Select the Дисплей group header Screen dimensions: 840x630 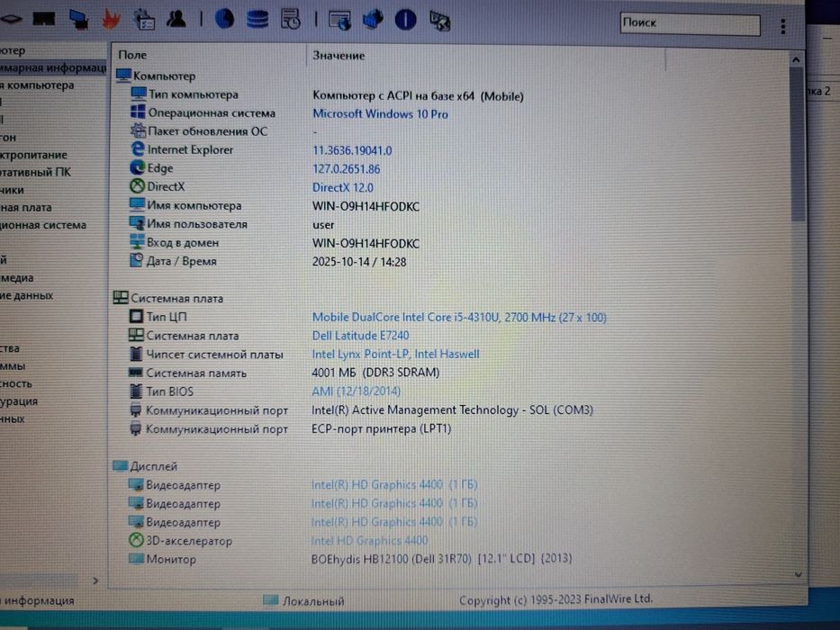coord(145,466)
